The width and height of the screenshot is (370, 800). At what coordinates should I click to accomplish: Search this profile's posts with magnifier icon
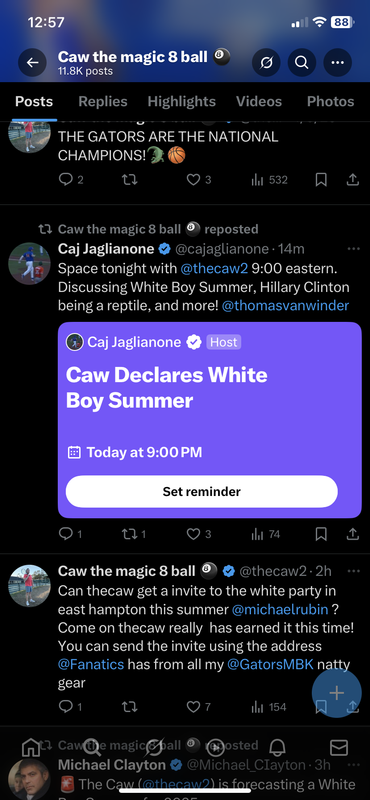click(302, 62)
